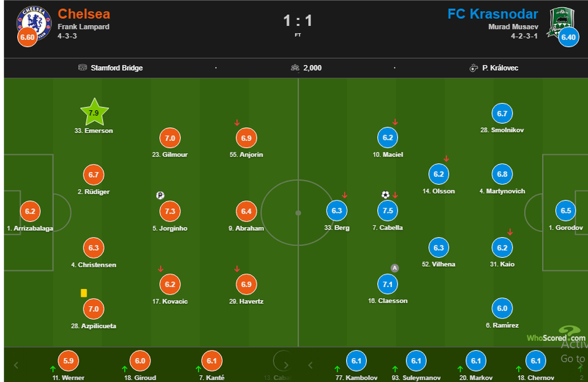The height and width of the screenshot is (382, 588).
Task: Click the referee whistle icon
Action: (x=473, y=68)
